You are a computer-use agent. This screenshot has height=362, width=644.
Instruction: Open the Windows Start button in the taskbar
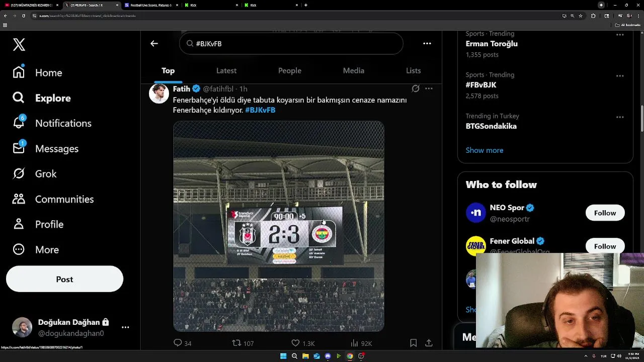tap(283, 356)
